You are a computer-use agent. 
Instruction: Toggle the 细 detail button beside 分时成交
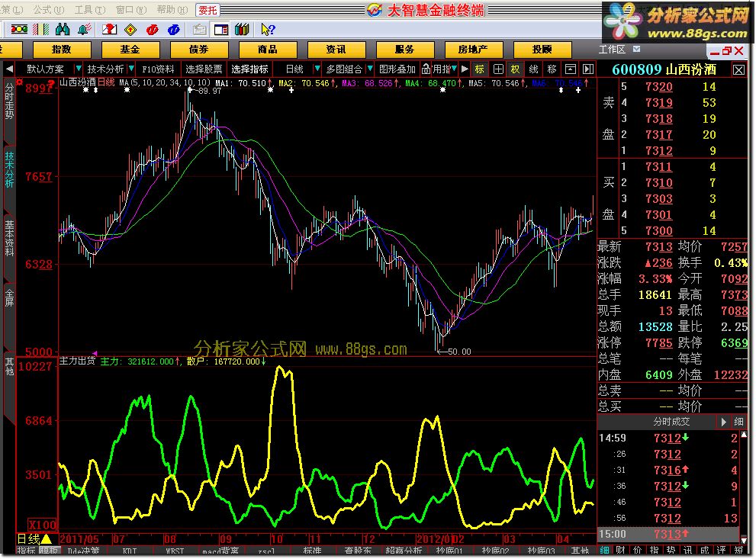pos(738,422)
